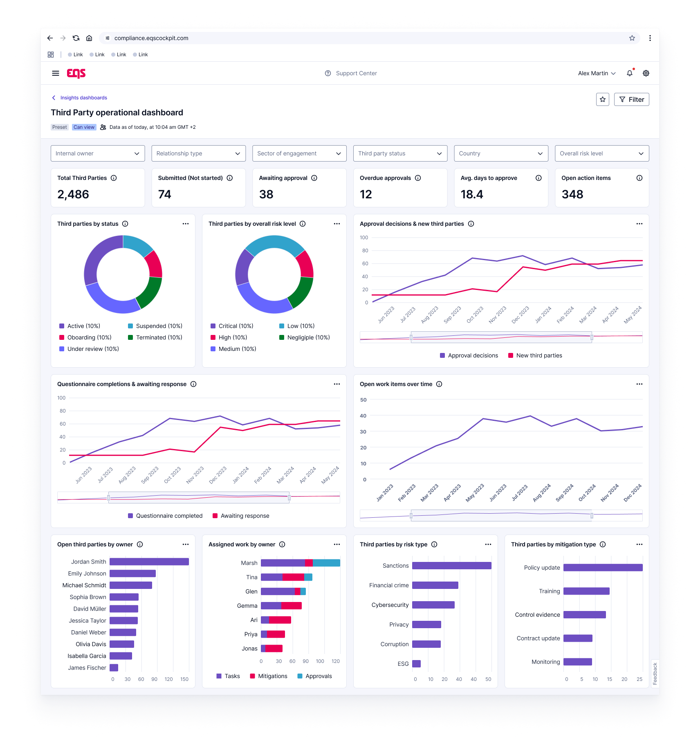Show info for Open third parties by owner
The image size is (700, 748).
coord(140,544)
